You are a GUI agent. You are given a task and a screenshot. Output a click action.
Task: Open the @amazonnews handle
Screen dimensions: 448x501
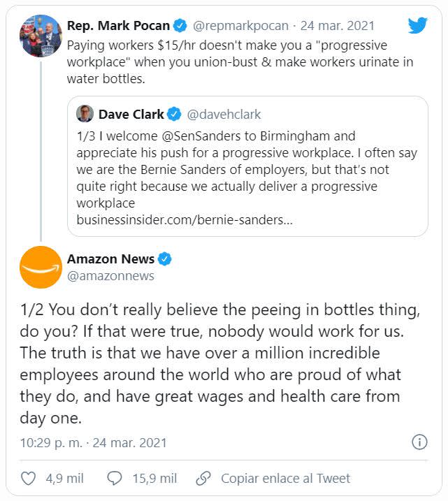(110, 276)
